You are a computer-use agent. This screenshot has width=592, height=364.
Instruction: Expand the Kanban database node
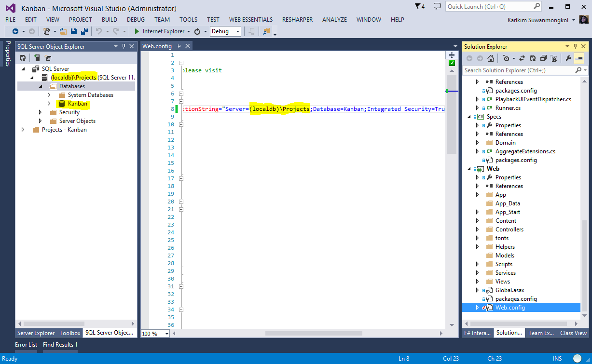click(x=49, y=104)
